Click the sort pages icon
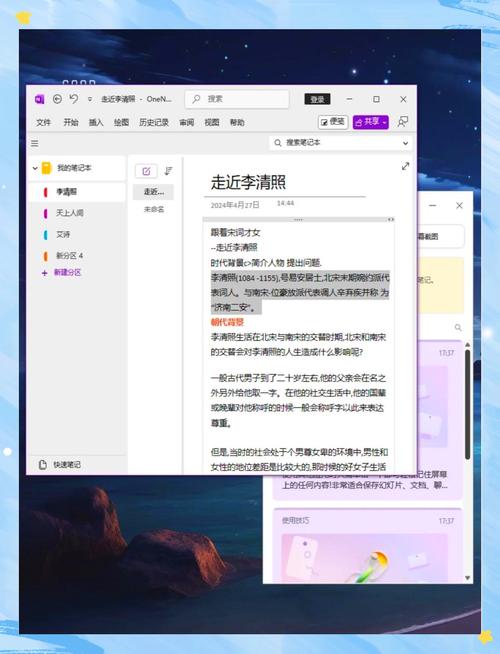The image size is (500, 654). [x=168, y=171]
